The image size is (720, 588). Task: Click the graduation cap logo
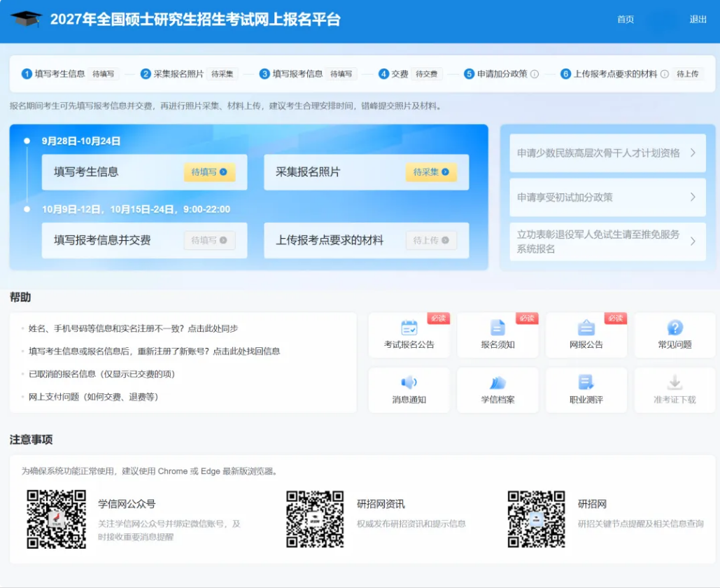click(x=26, y=19)
